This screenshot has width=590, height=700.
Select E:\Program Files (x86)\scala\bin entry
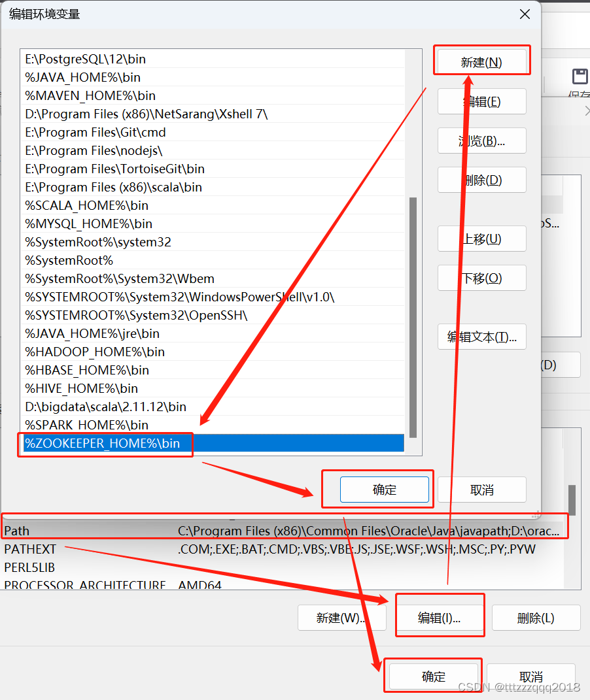pos(213,187)
